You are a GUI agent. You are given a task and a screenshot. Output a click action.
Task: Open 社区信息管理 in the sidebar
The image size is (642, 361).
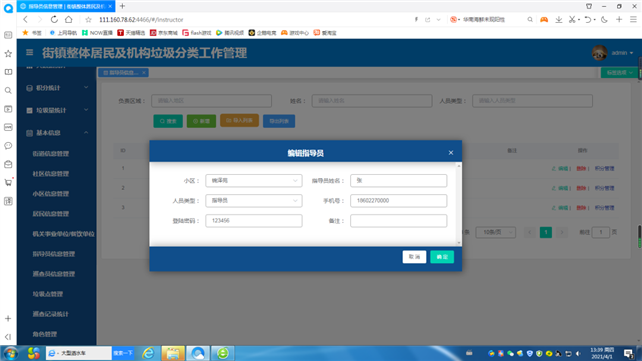point(51,174)
